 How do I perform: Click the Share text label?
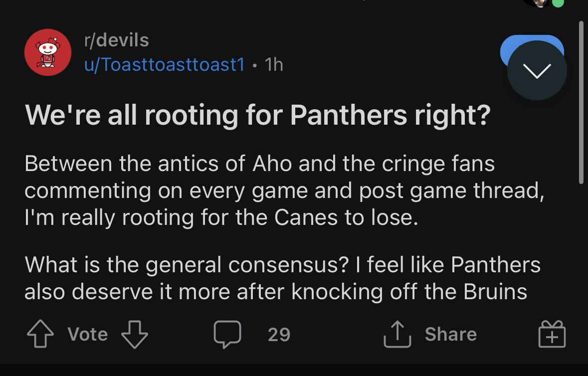[450, 334]
